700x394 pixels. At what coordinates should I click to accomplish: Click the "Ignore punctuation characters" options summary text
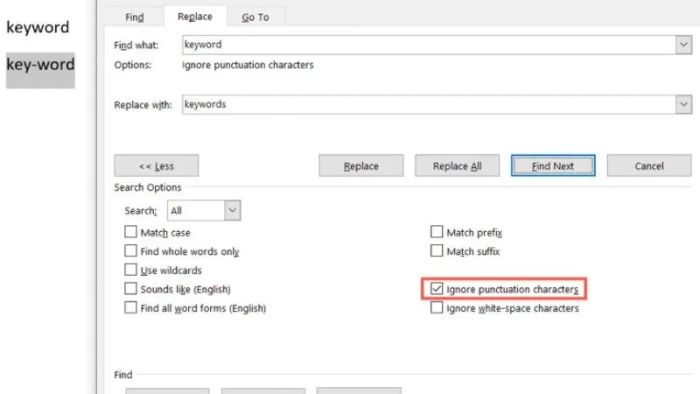pos(248,65)
